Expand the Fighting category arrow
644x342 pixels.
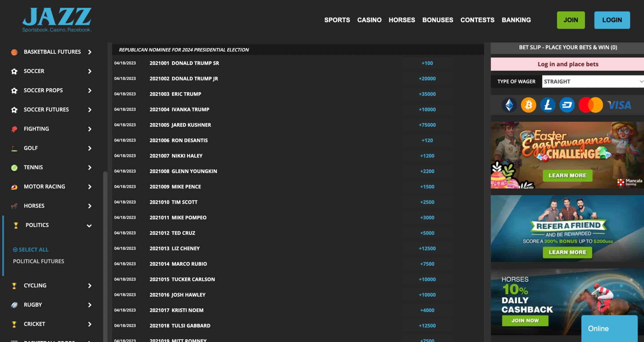[x=90, y=129]
